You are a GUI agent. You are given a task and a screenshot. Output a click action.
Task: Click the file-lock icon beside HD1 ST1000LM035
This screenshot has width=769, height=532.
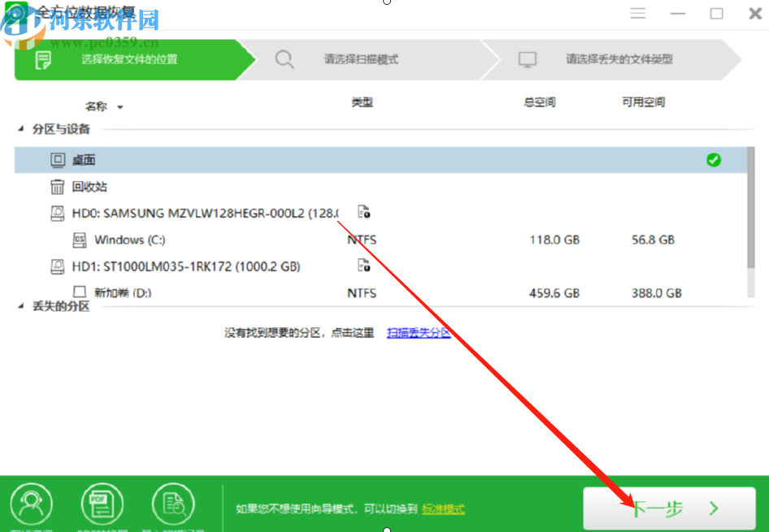tap(364, 265)
